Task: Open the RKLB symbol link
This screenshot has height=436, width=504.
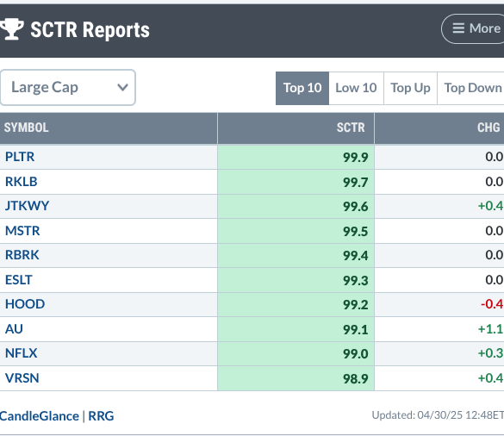Action: tap(22, 182)
